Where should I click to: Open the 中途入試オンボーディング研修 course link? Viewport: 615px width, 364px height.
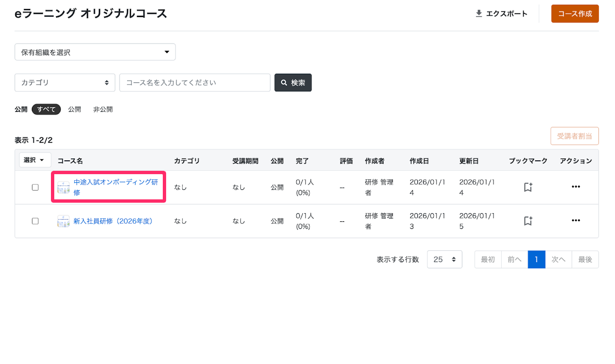click(116, 187)
